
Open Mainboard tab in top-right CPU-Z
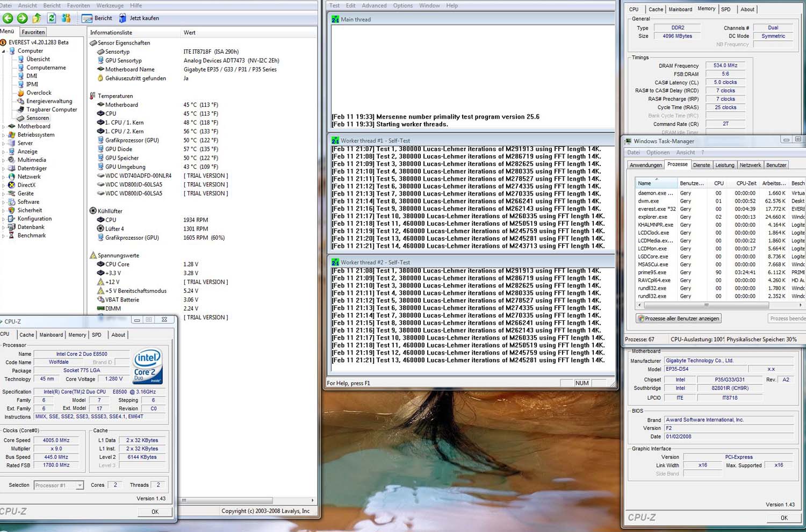(x=680, y=9)
